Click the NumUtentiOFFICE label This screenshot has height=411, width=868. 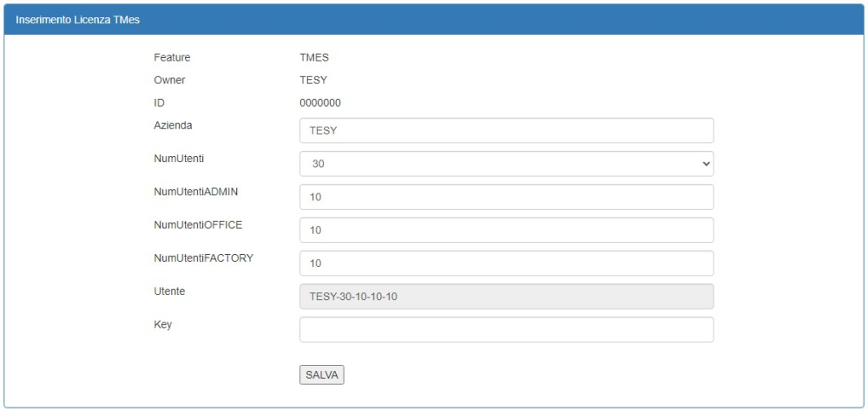pyautogui.click(x=198, y=225)
